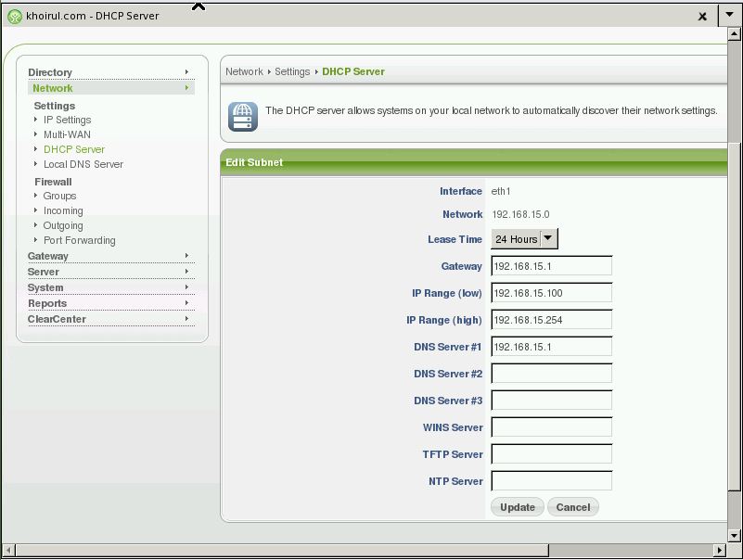Click the Directory section arrow
Viewport: 743px width, 560px height.
[x=186, y=72]
